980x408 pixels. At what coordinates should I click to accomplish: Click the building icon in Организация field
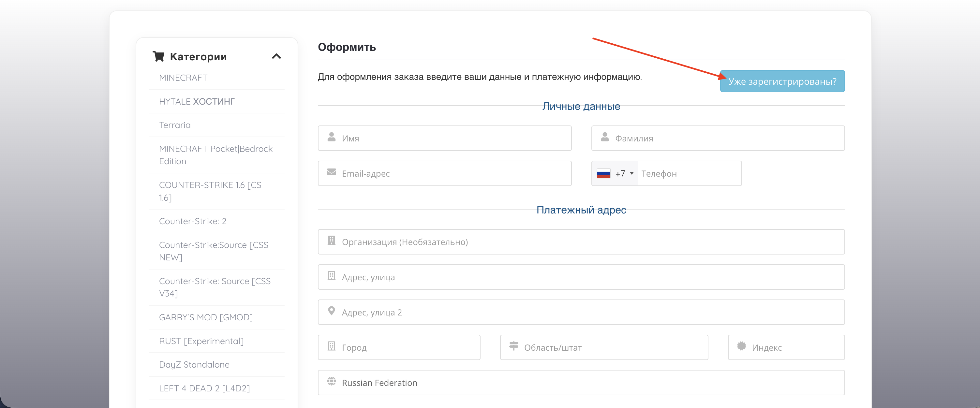point(331,241)
